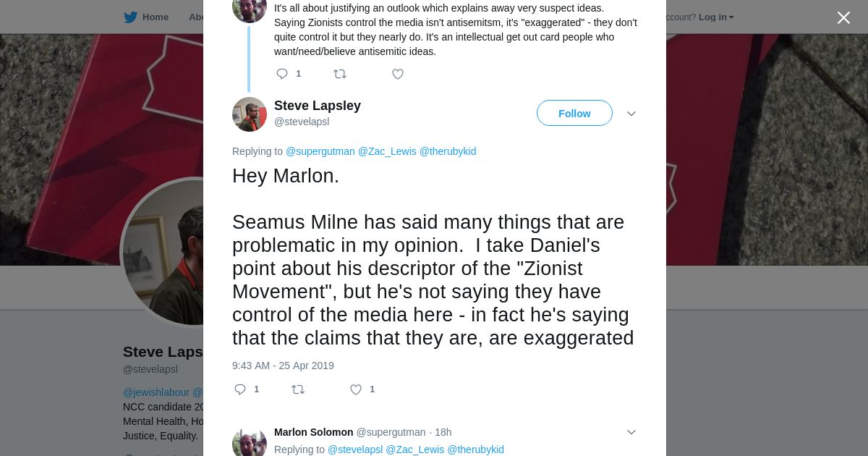Image resolution: width=868 pixels, height=456 pixels.
Task: Open the main tweet's options chevron
Action: (x=631, y=114)
